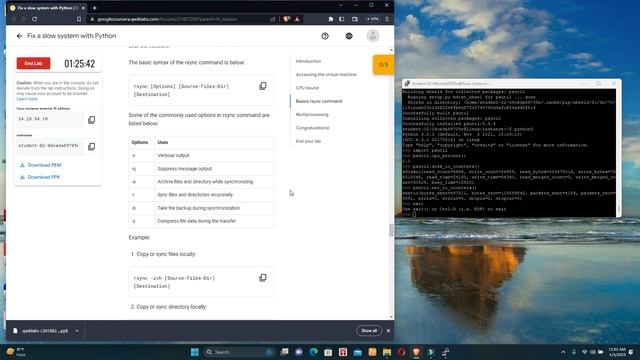
Task: Open the Learn more link
Action: point(27,99)
